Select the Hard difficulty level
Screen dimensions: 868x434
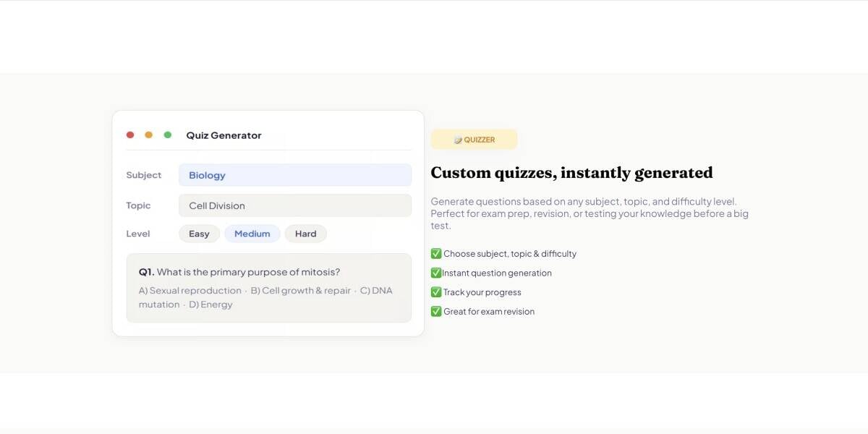(306, 234)
